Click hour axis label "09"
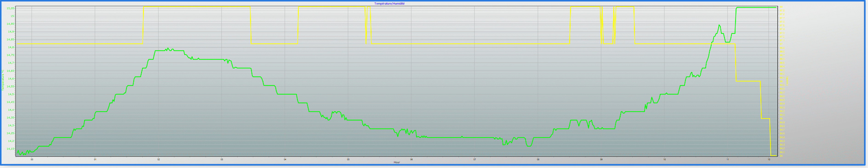868x168 pixels. (602, 160)
